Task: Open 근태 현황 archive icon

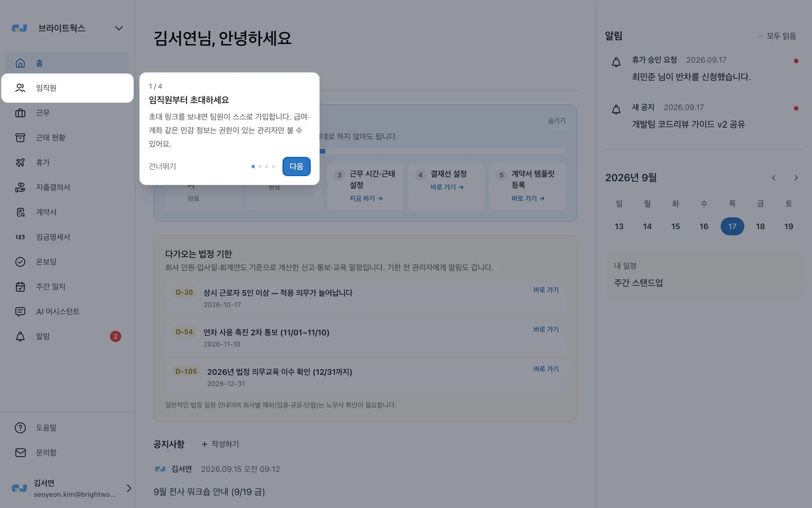Action: [x=20, y=138]
